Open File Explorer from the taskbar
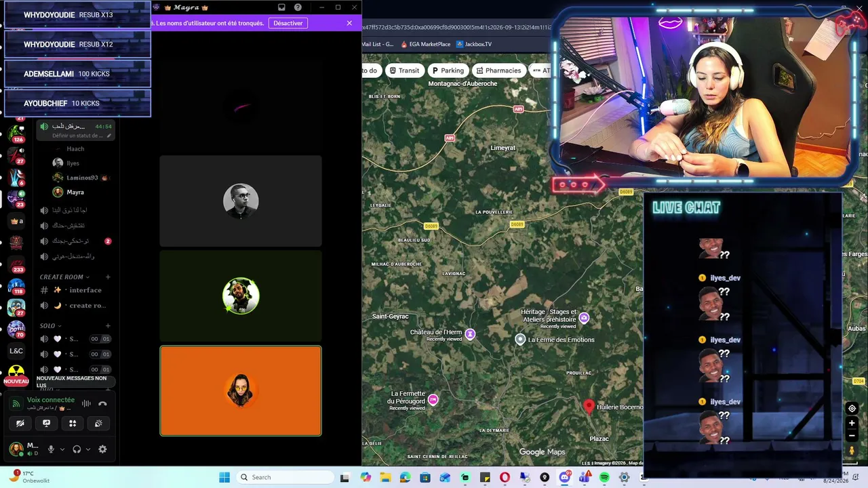Viewport: 868px width, 488px height. (385, 477)
